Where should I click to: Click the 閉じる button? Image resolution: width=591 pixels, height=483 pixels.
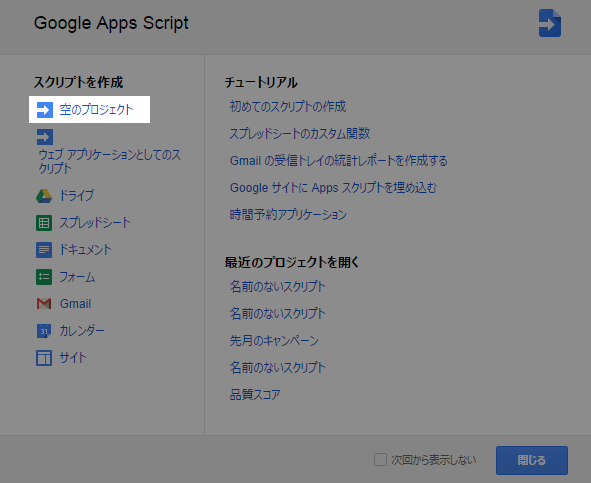532,460
